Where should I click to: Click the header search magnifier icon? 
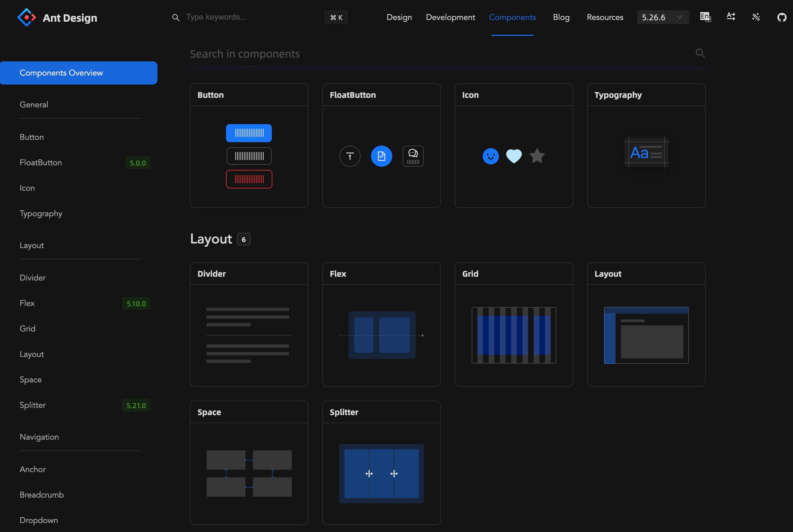coord(175,17)
